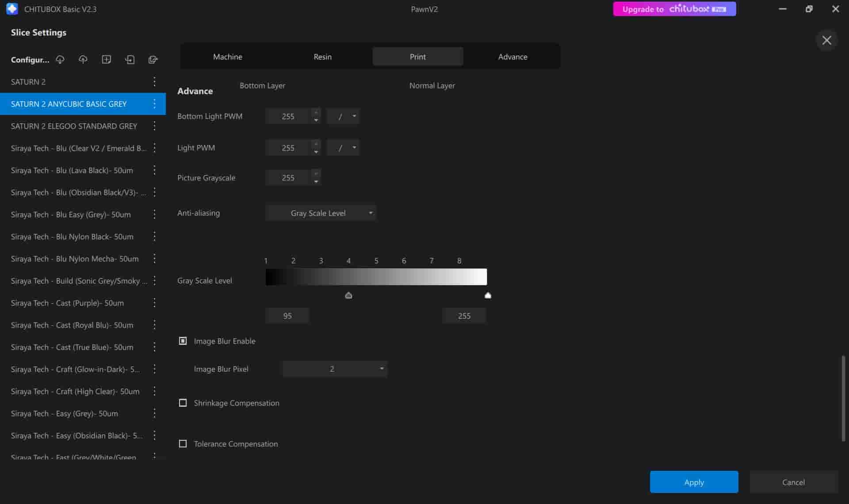
Task: Open options for Cast Purple profile
Action: (x=154, y=303)
